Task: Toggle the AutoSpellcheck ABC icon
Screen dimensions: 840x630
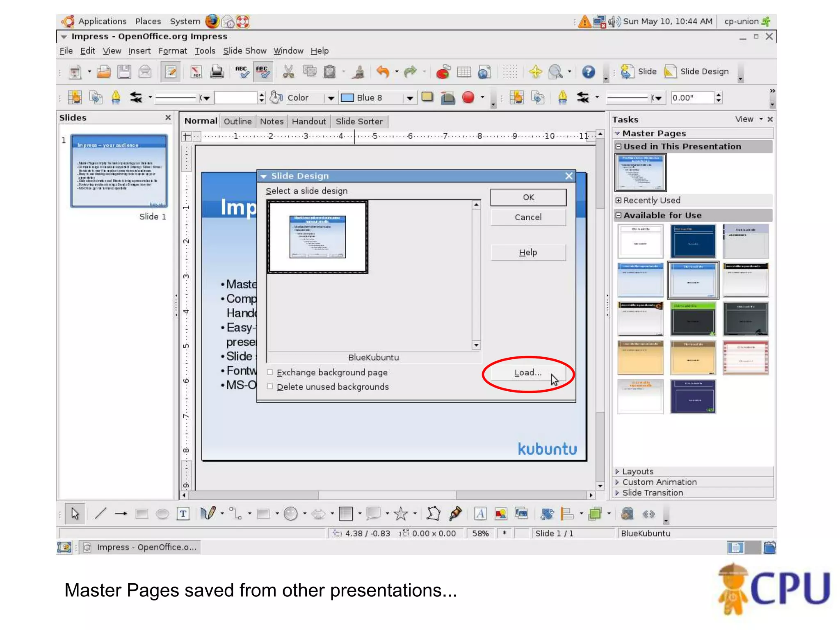Action: point(262,72)
